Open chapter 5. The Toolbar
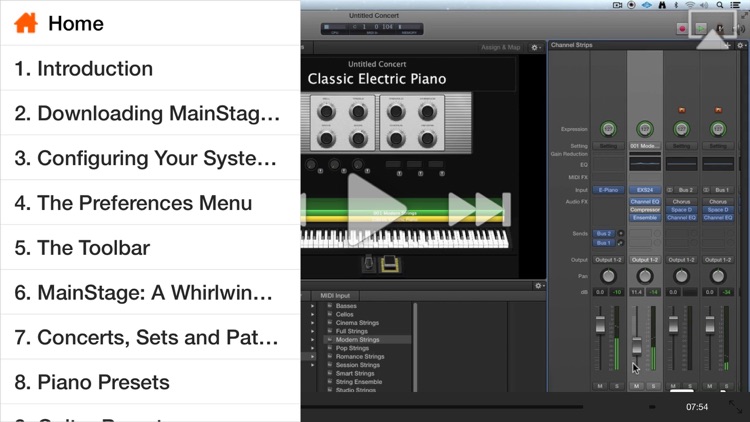Screen dimensions: 750x422 coord(150,248)
